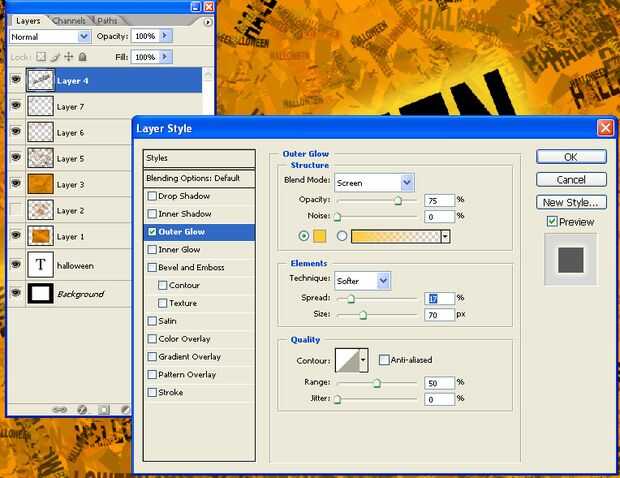Enable the Satin checkbox

tap(152, 321)
